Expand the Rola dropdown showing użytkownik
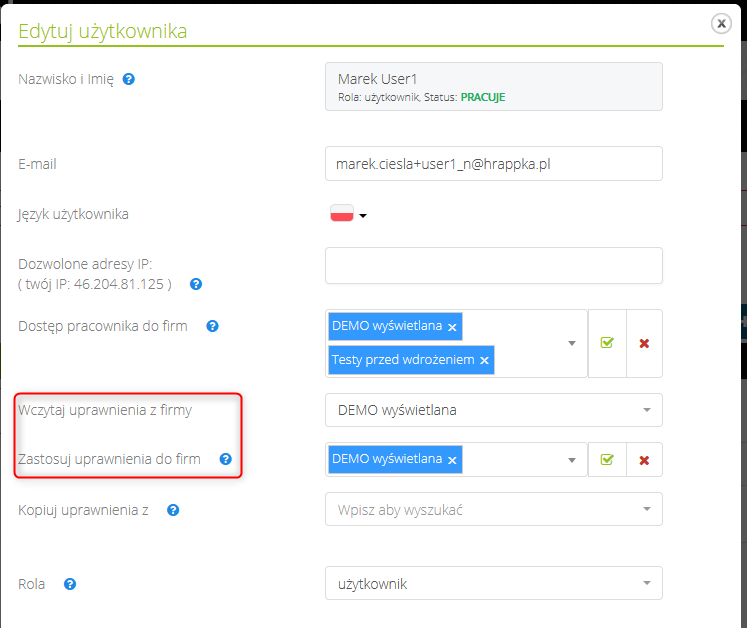This screenshot has width=747, height=628. pyautogui.click(x=493, y=583)
